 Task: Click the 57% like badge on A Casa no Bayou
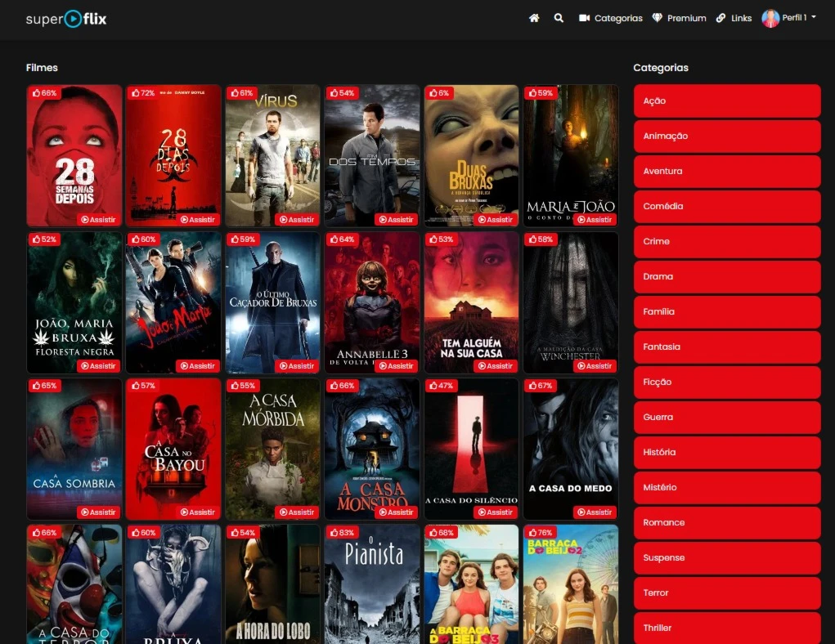(x=143, y=385)
